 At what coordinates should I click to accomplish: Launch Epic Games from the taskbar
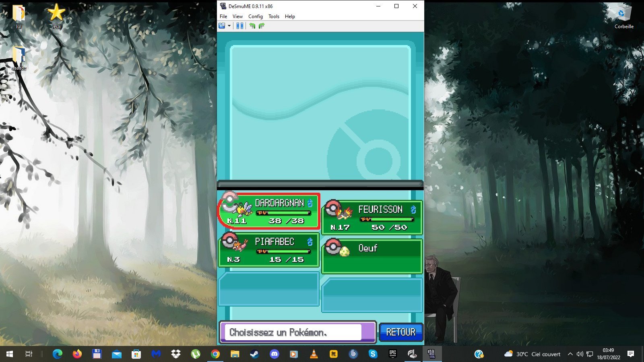(393, 354)
